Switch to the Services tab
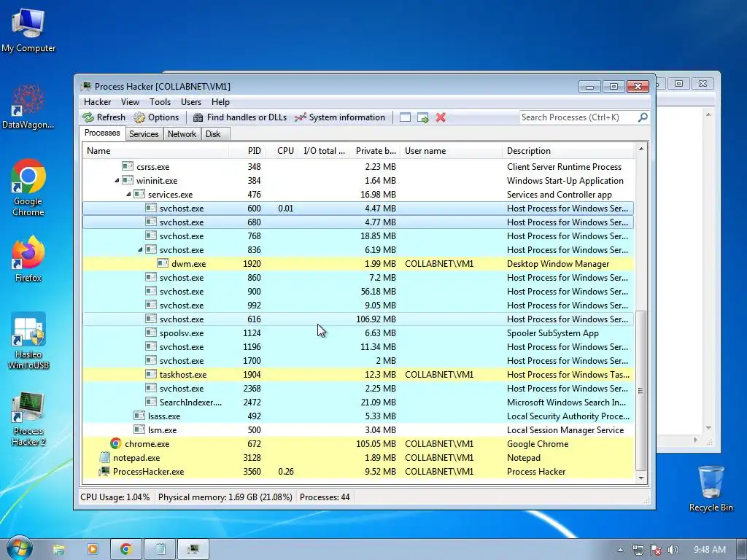This screenshot has height=560, width=747. (x=144, y=134)
